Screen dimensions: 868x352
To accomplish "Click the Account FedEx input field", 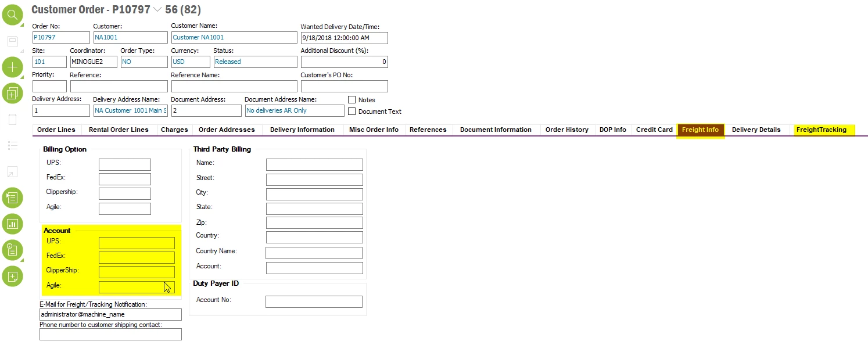I will click(137, 258).
